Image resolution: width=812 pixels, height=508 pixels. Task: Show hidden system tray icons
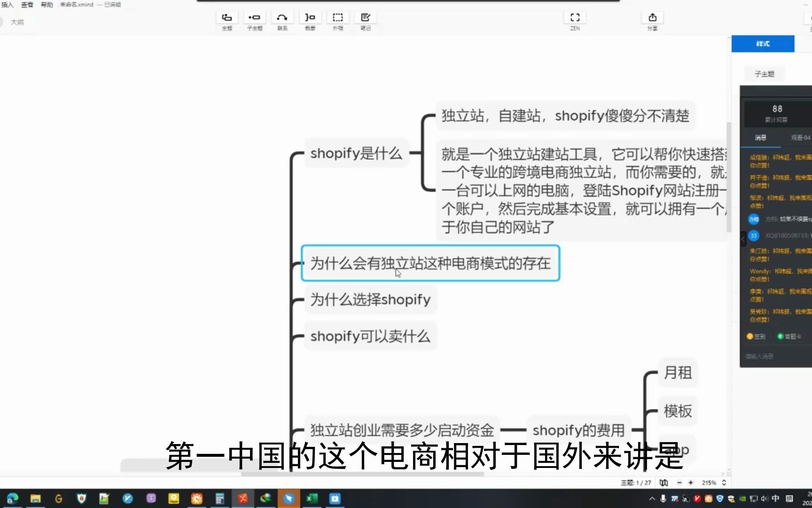652,499
